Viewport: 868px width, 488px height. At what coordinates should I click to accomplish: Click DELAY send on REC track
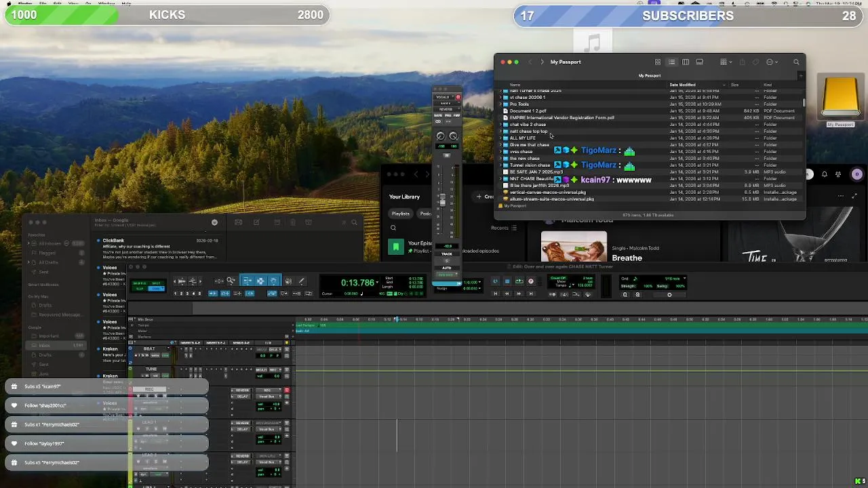(242, 396)
